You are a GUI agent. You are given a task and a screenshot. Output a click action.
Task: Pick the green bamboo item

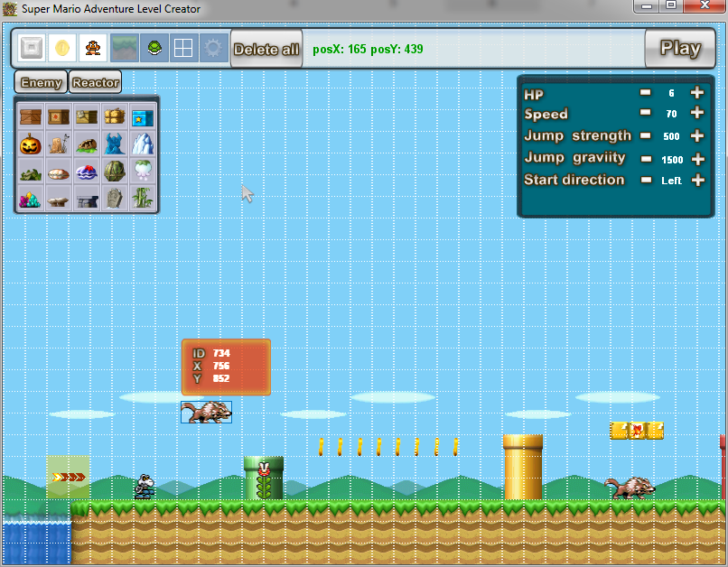point(142,200)
